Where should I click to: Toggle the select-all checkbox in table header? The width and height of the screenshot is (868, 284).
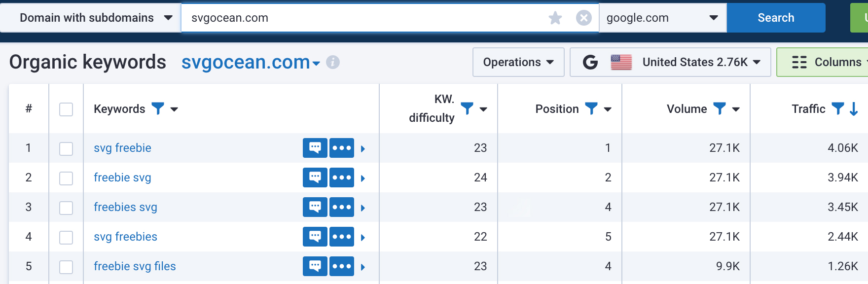click(x=66, y=109)
